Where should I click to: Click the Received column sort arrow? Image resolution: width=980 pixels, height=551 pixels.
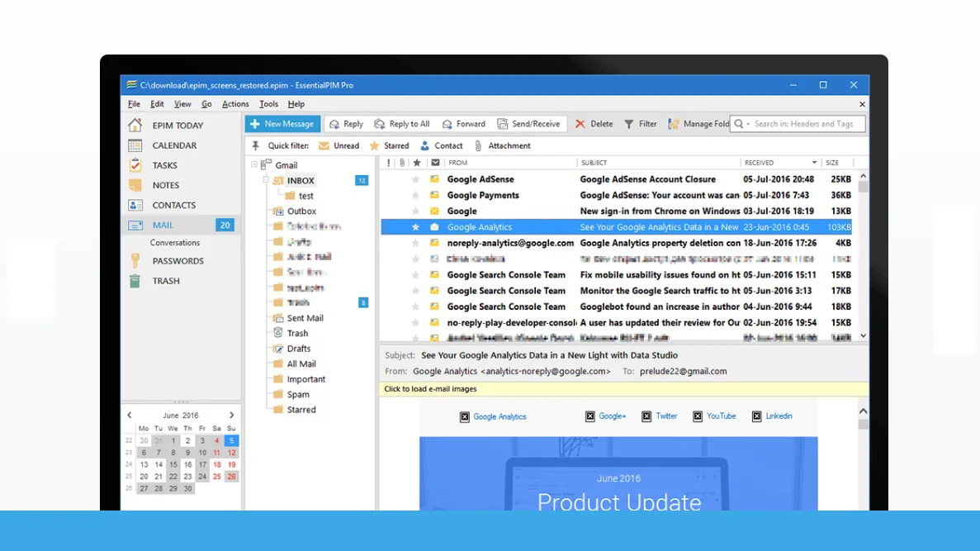tap(814, 163)
